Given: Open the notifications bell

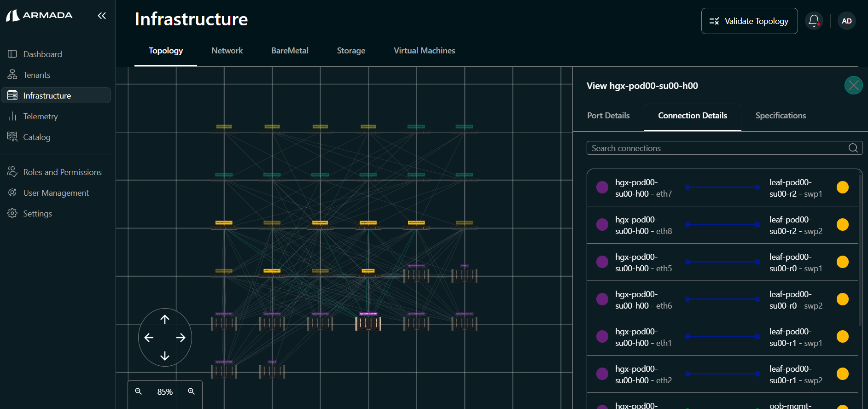Looking at the screenshot, I should click(814, 21).
